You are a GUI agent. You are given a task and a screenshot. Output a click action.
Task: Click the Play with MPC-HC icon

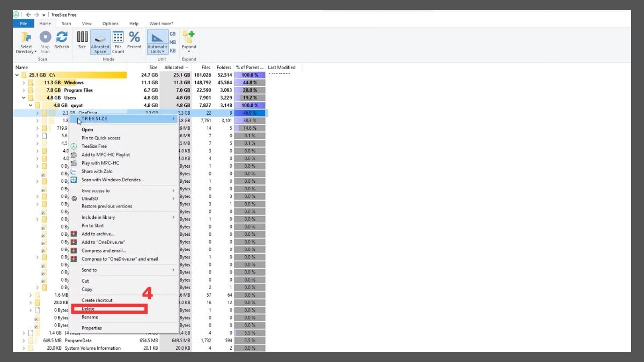coord(74,163)
